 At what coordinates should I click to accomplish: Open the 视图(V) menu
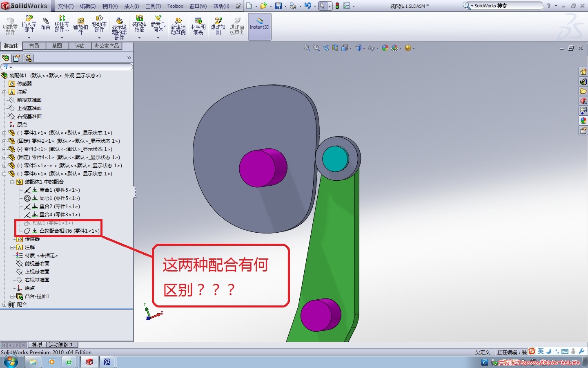tap(110, 6)
